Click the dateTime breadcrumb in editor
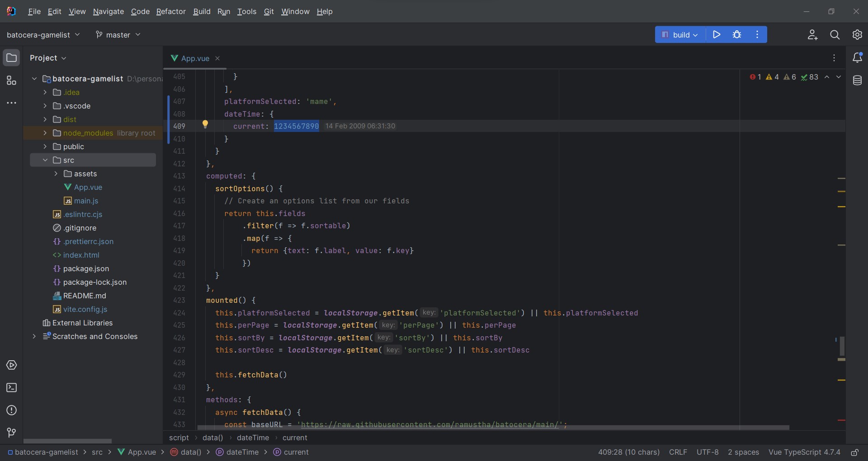868x461 pixels. click(x=253, y=437)
